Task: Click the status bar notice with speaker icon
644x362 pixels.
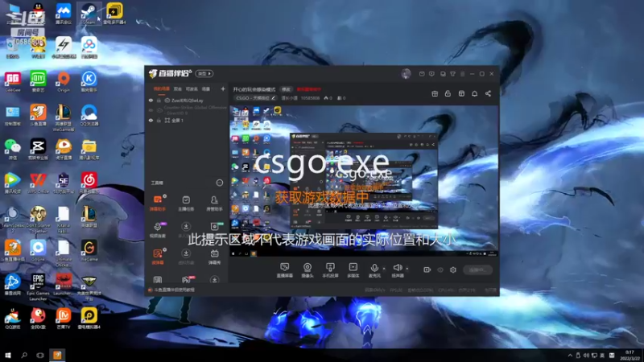Action: coord(171,290)
